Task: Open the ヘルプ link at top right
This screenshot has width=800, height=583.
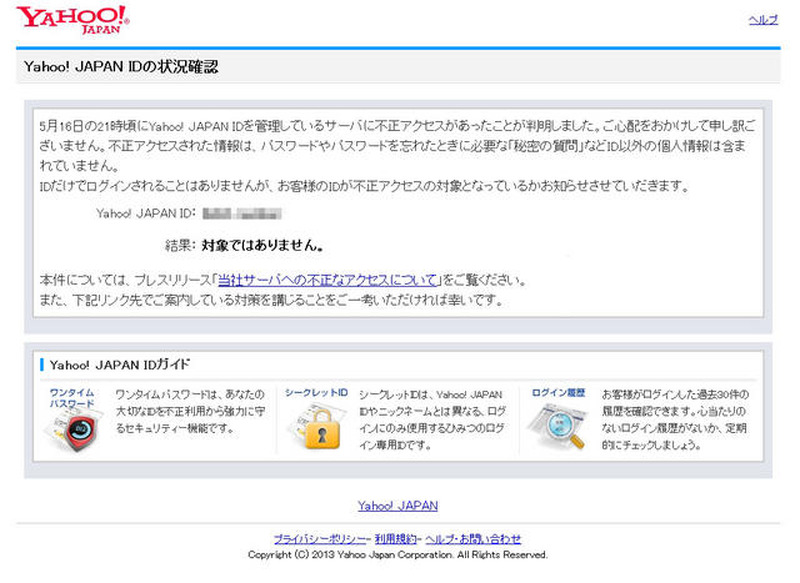Action: pos(763,20)
